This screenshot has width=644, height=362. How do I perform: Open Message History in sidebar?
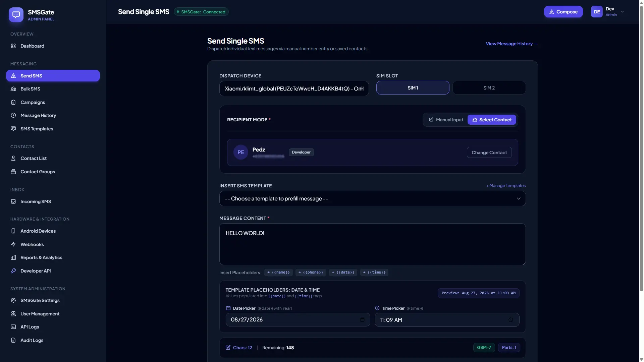[53, 115]
